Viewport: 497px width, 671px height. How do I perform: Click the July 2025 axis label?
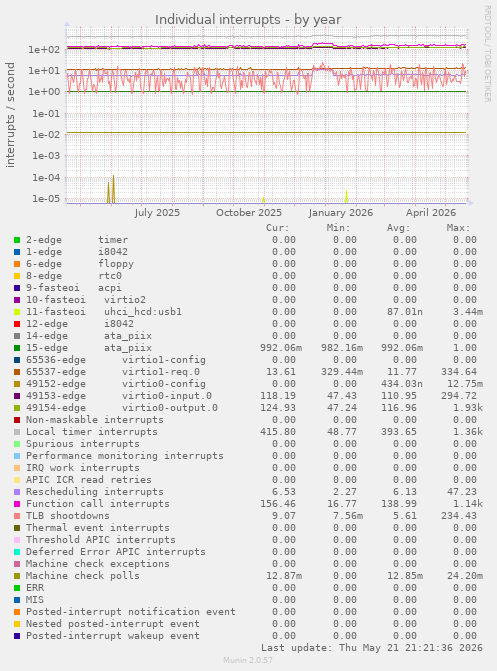[x=157, y=213]
